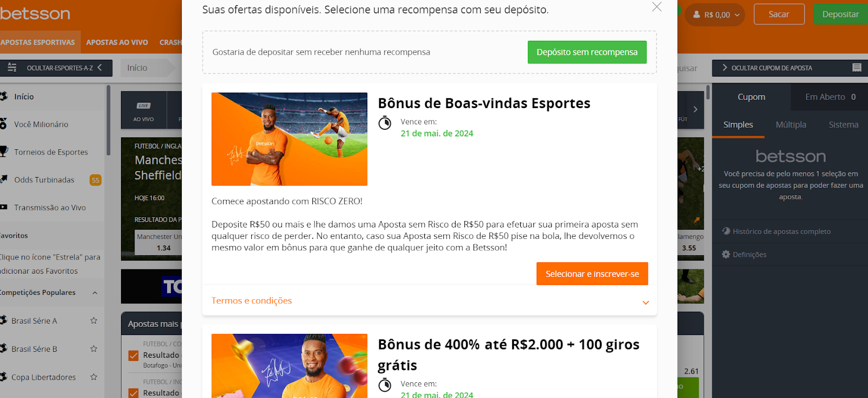Viewport: 868px width, 398px height.
Task: Collapse the Competições Populares section
Action: [95, 293]
